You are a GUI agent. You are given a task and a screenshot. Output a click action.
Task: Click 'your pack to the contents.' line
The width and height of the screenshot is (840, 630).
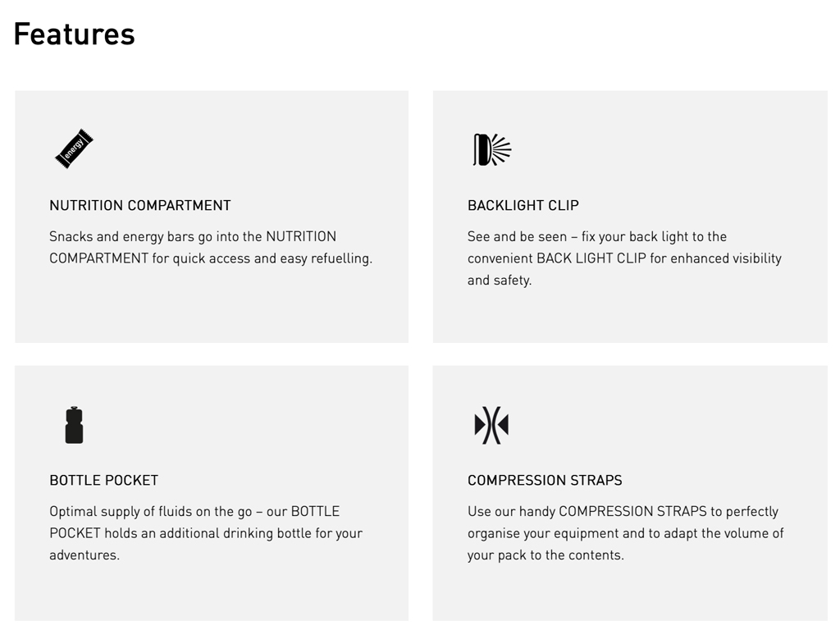(x=546, y=555)
